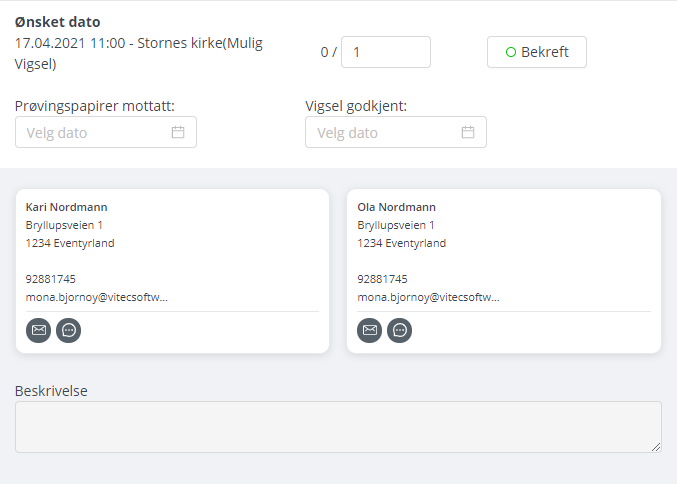Click Ola Nordmann's phone number 92881745
Image resolution: width=677 pixels, height=484 pixels.
tap(382, 279)
